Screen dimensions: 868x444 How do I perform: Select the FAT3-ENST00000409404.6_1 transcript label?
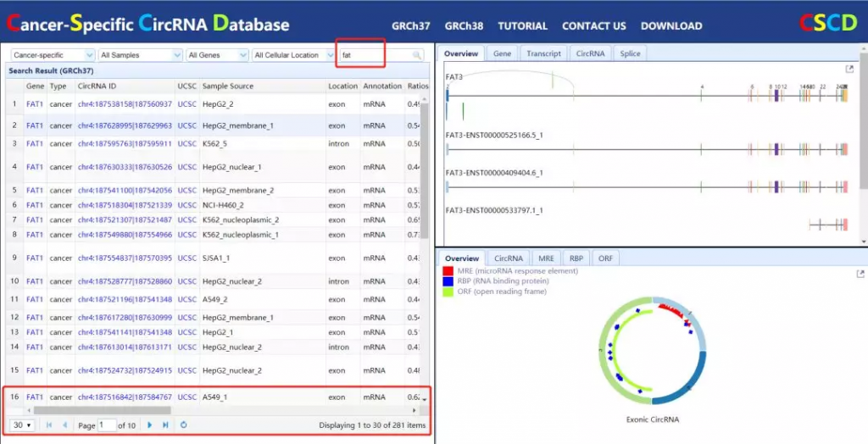click(x=494, y=173)
